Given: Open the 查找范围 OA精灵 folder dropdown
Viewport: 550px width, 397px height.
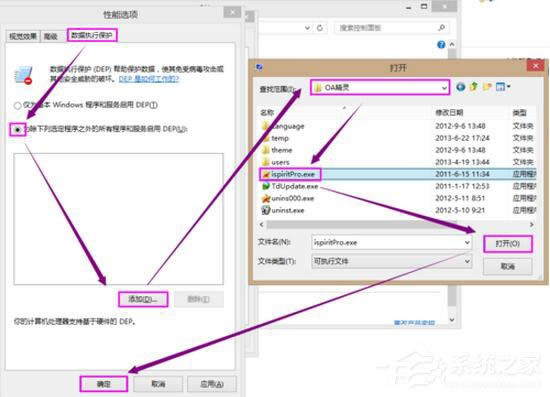Looking at the screenshot, I should pos(380,87).
